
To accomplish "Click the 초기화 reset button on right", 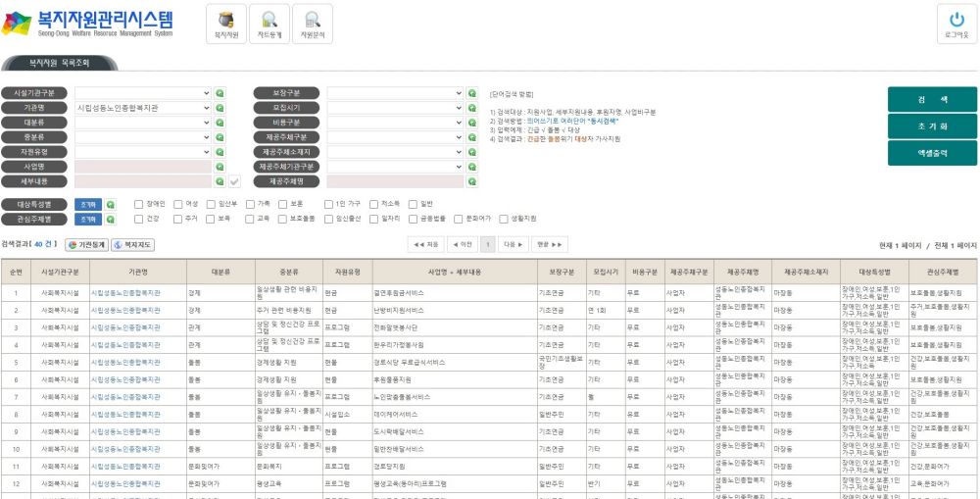I will [x=933, y=126].
